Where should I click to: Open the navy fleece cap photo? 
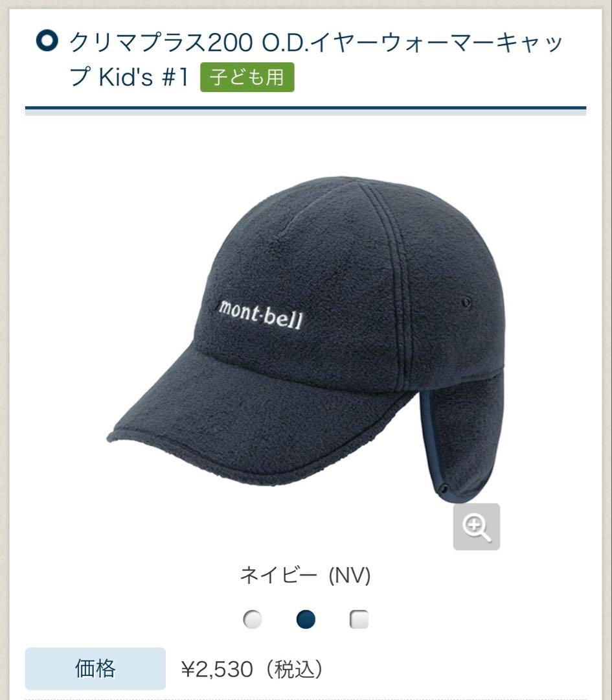click(x=306, y=338)
